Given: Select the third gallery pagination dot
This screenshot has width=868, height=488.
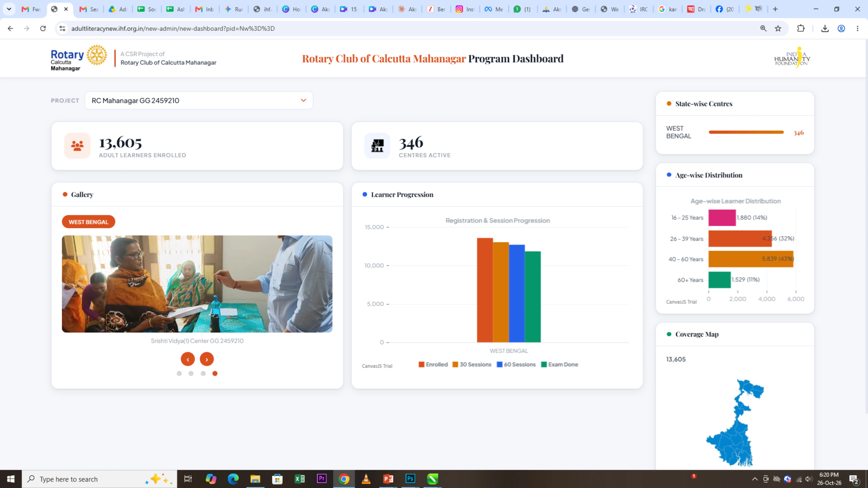Looking at the screenshot, I should (203, 373).
